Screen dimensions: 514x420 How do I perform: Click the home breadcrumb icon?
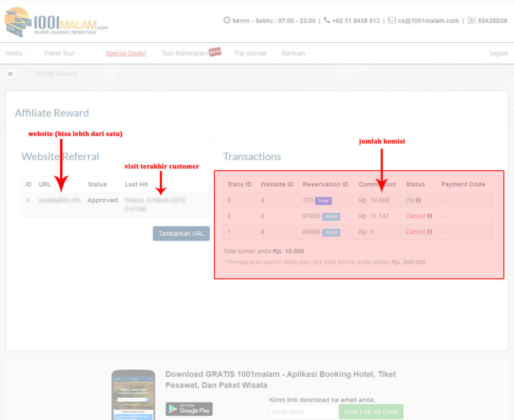(10, 74)
